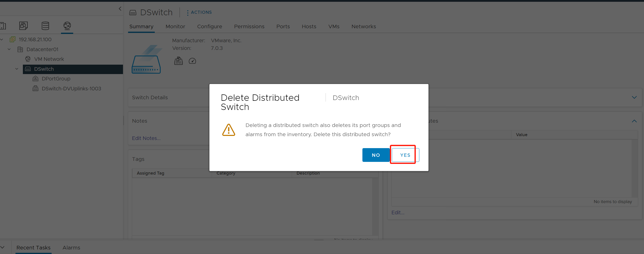The height and width of the screenshot is (254, 644).
Task: Switch to the Monitor tab
Action: pos(175,26)
